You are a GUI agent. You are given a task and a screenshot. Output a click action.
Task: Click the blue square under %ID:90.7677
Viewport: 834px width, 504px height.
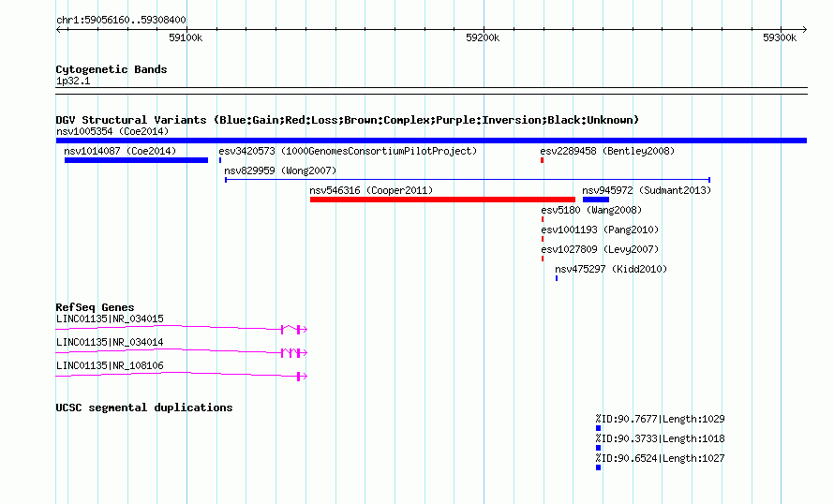(599, 428)
